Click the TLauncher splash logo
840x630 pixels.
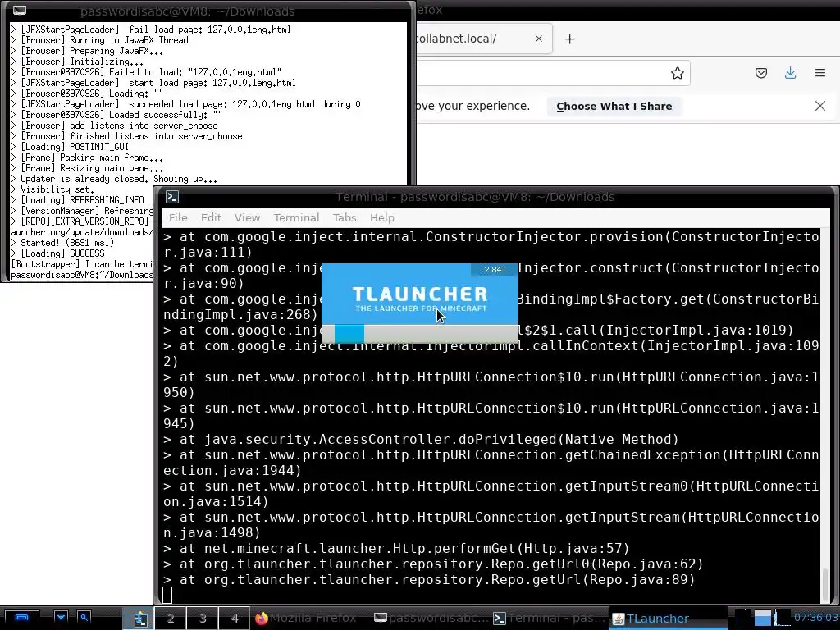point(420,299)
